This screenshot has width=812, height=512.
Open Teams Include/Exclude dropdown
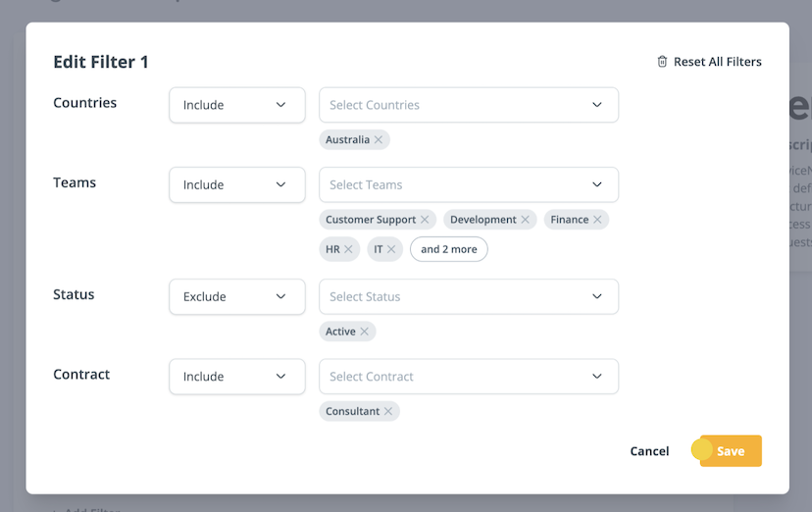coord(236,185)
